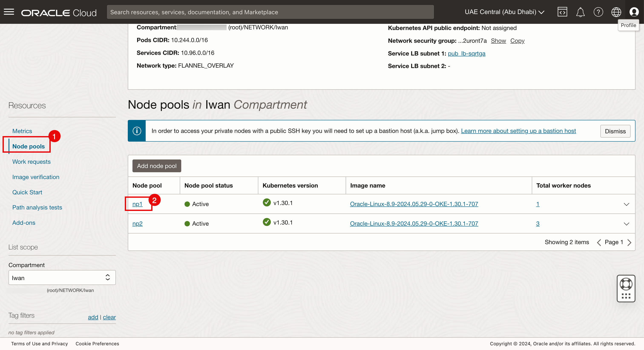Open the hamburger navigation menu
The height and width of the screenshot is (350, 644).
point(9,12)
